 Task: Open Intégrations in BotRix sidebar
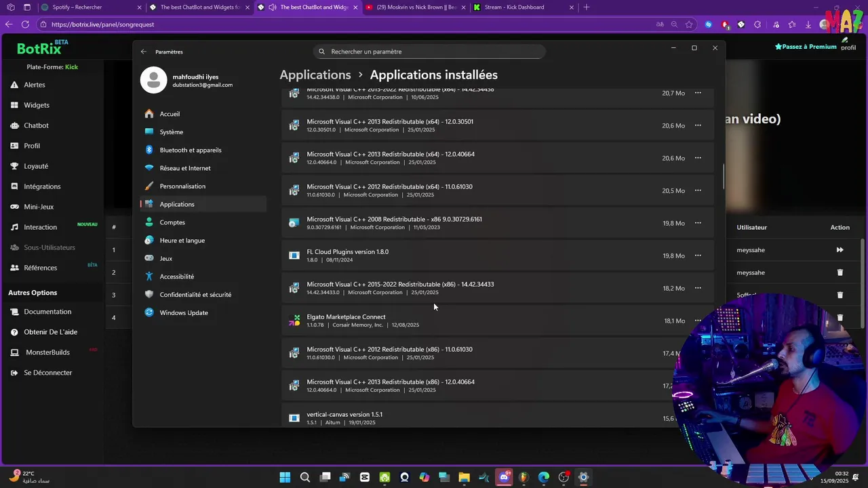click(x=42, y=186)
